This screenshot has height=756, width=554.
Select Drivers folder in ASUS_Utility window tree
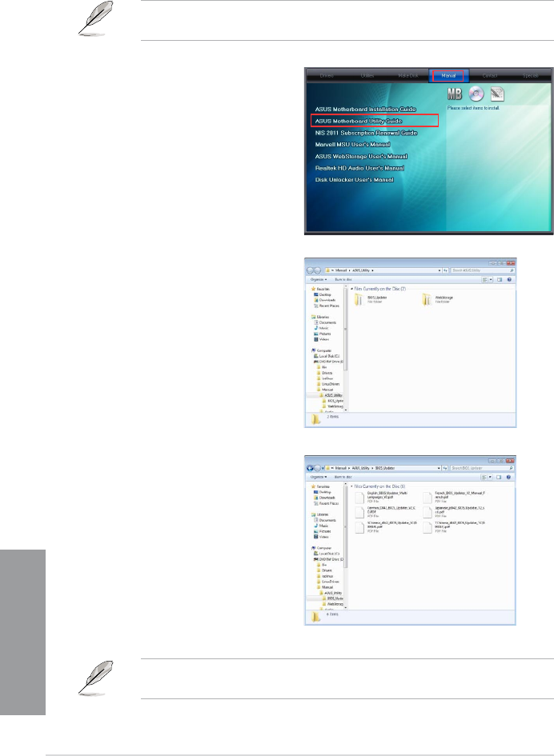(324, 373)
